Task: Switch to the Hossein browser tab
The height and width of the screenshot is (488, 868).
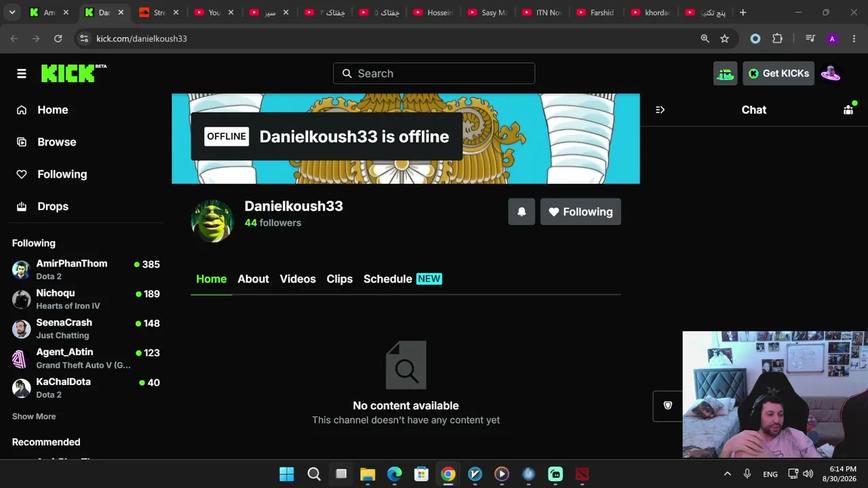Action: point(433,12)
